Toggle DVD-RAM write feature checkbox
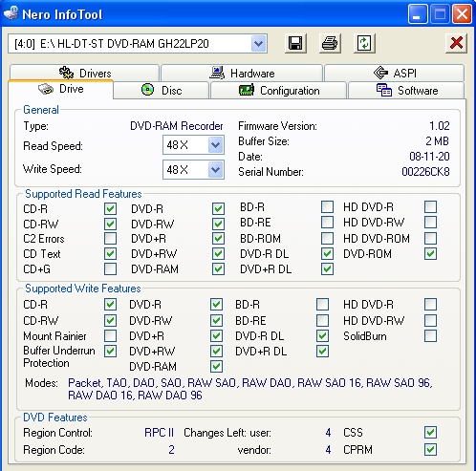 click(216, 366)
